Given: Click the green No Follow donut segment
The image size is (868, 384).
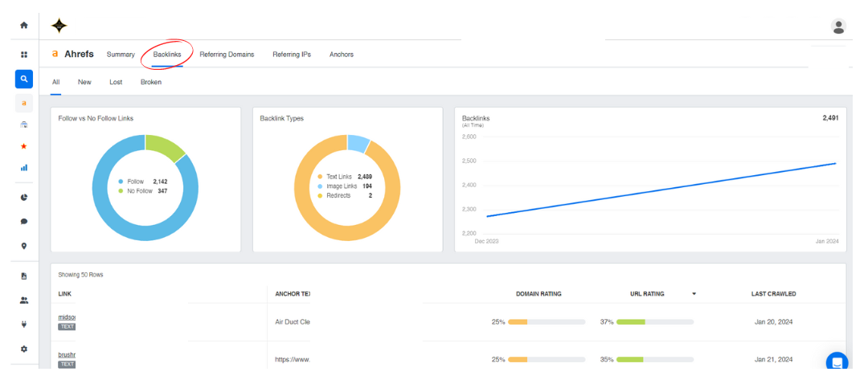Looking at the screenshot, I should pyautogui.click(x=165, y=145).
